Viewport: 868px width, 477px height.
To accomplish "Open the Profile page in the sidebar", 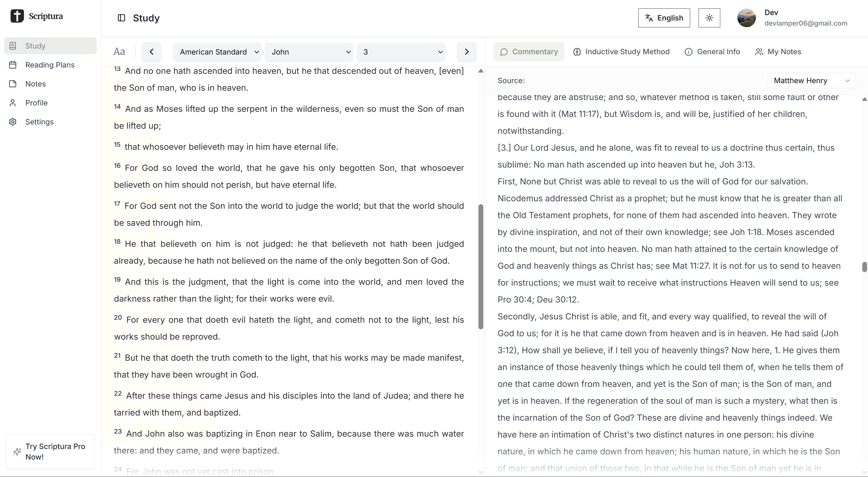I will 36,103.
